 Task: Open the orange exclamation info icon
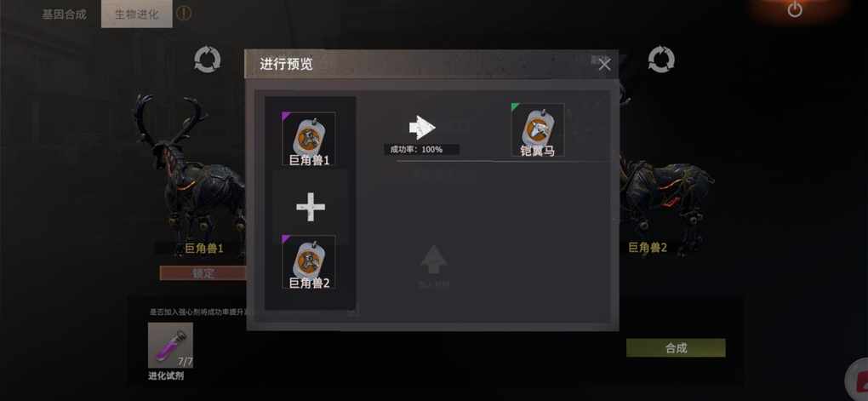click(x=183, y=14)
